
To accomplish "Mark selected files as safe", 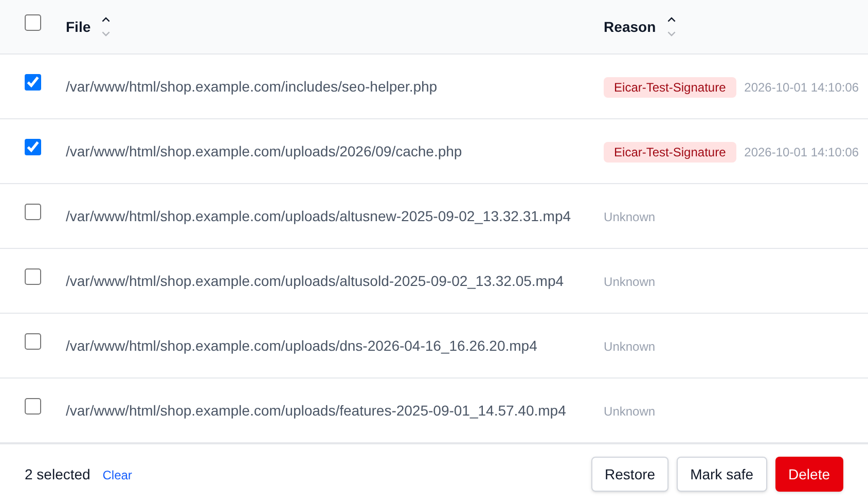I will pyautogui.click(x=722, y=474).
